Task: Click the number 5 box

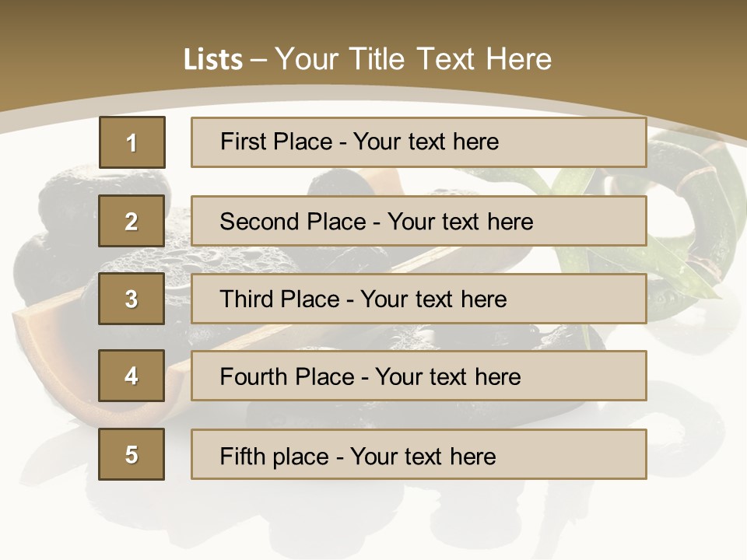Action: (132, 454)
